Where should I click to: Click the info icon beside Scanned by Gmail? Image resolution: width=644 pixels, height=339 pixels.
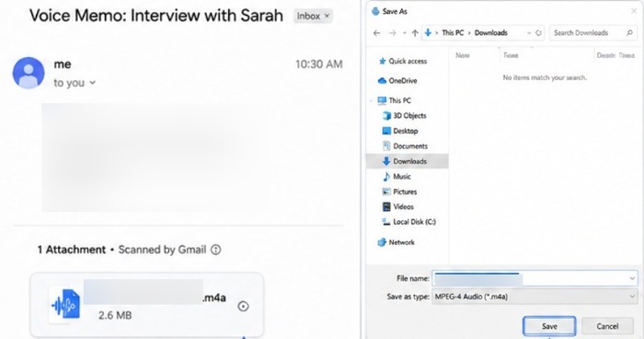coord(215,250)
